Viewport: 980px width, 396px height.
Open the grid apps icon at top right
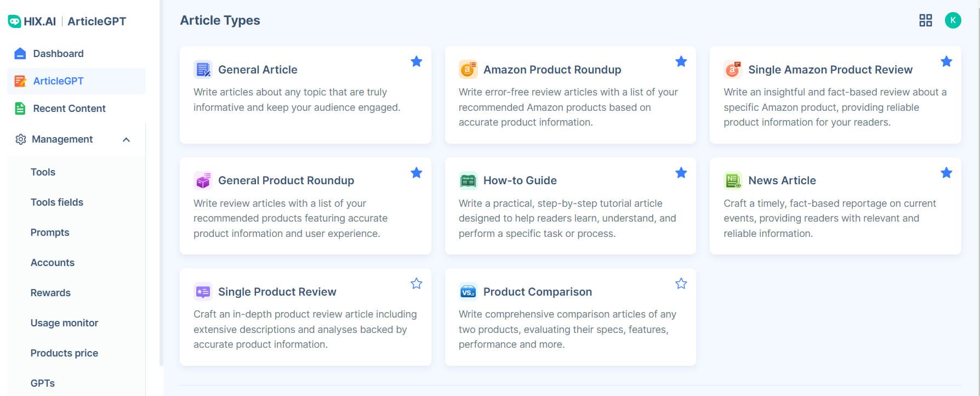coord(925,20)
